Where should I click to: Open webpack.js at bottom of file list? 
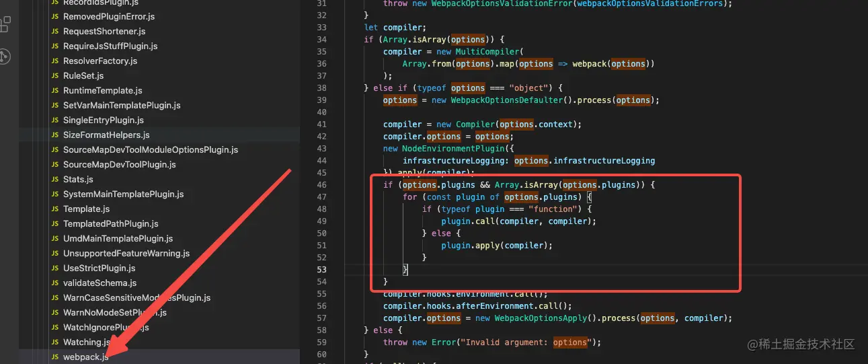click(85, 357)
